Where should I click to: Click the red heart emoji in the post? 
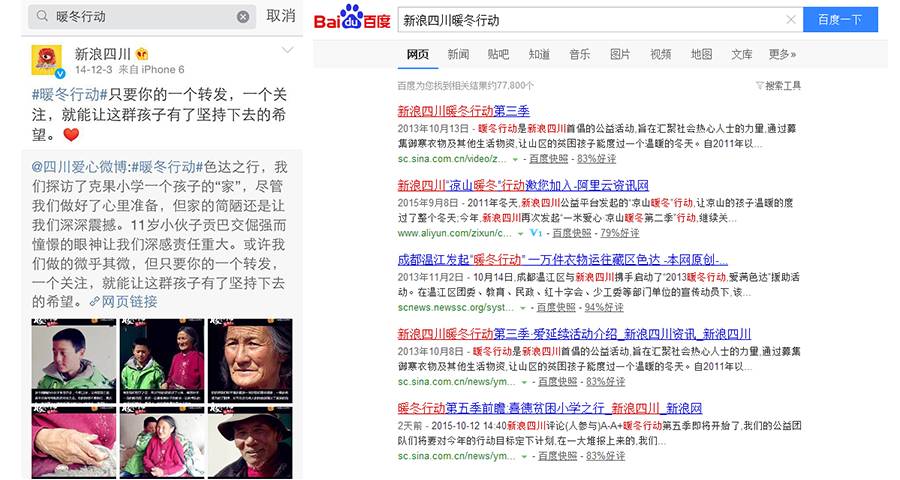[71, 135]
